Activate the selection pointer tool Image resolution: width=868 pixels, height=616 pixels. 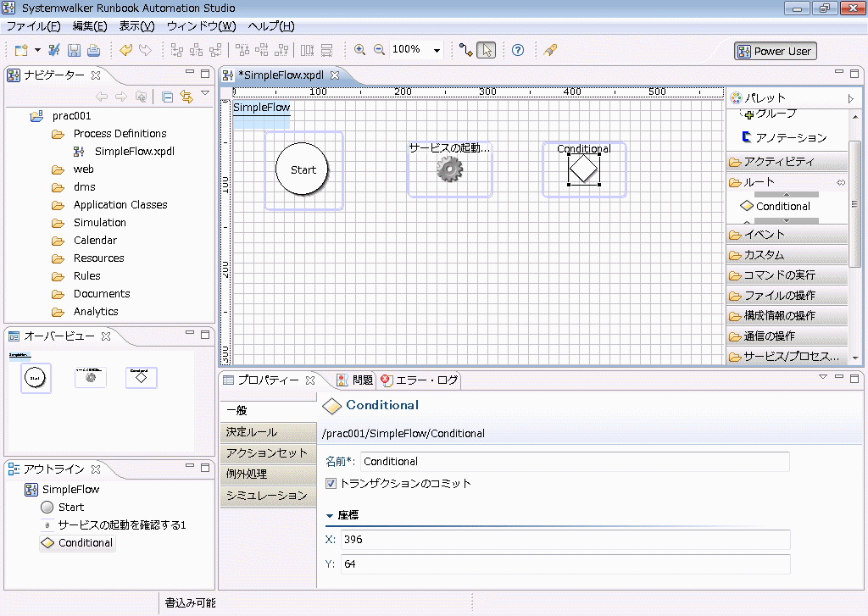(x=487, y=50)
